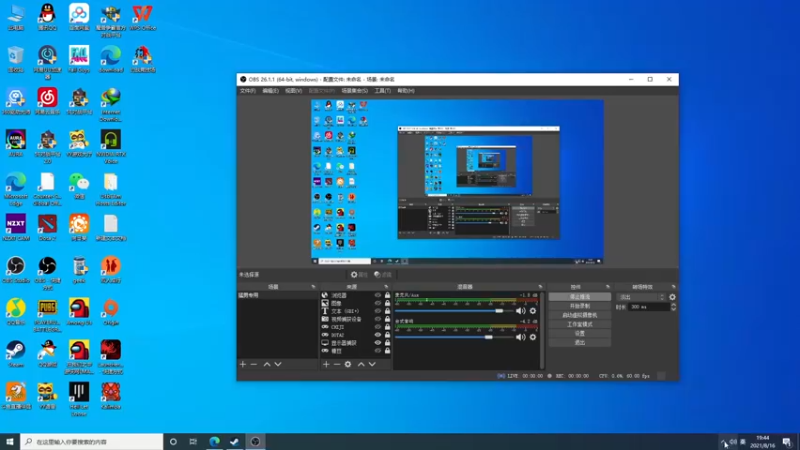Open the scene transition properties gear
This screenshot has width=800, height=450.
(x=672, y=297)
